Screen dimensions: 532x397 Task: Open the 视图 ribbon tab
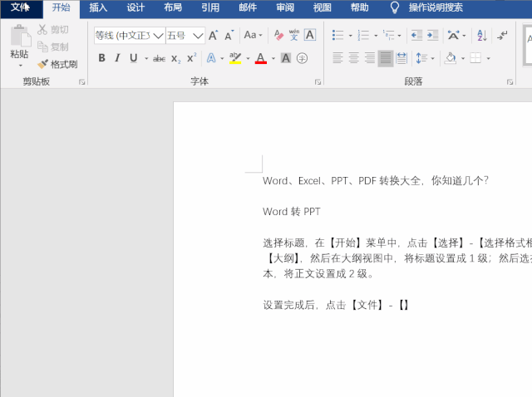pyautogui.click(x=322, y=7)
